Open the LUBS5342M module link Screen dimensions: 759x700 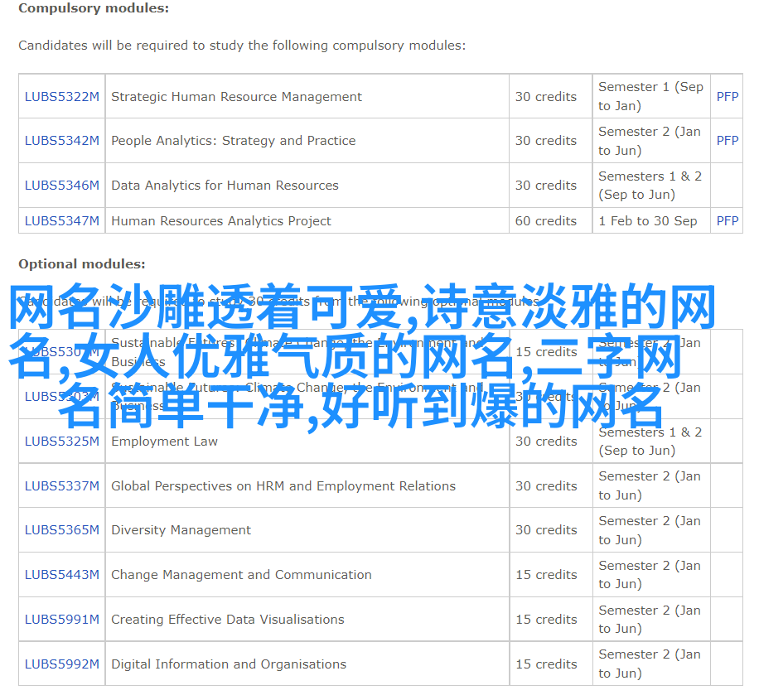tap(62, 141)
